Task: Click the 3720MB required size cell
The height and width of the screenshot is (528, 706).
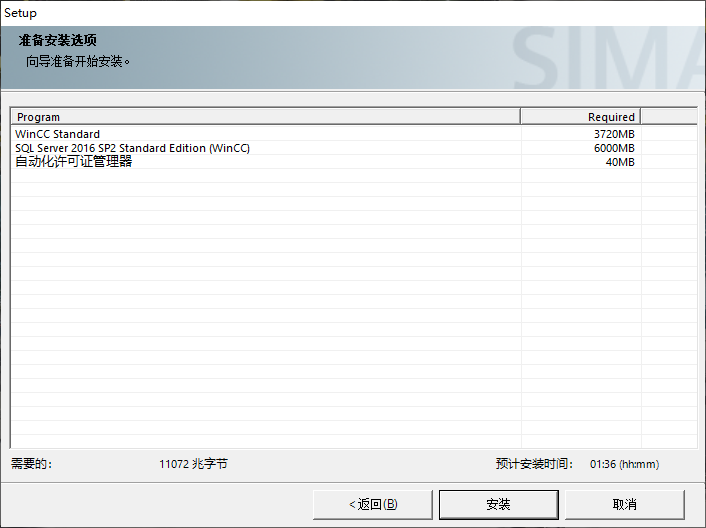Action: pos(614,134)
